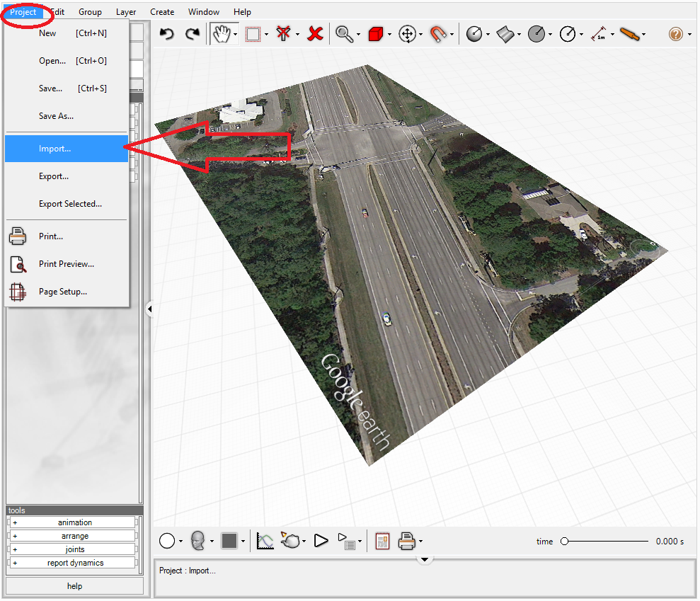Click the orange question mark help icon

(675, 34)
